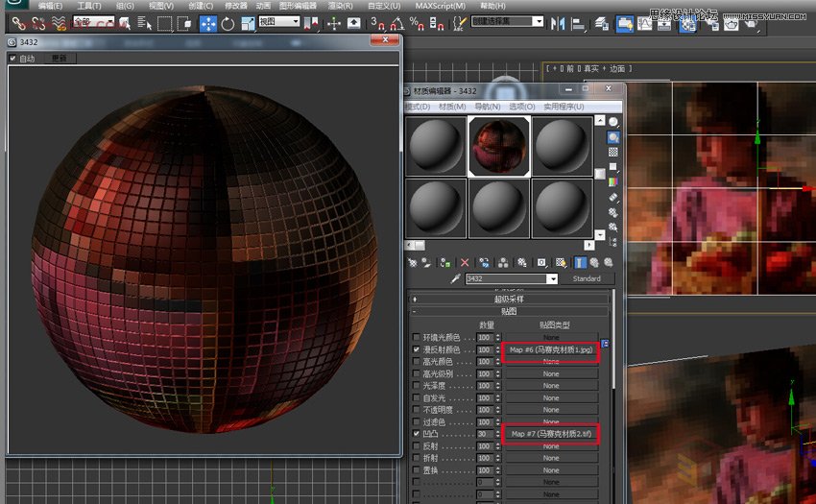Screen dimensions: 816x504
Task: Enable the 光泽度 map checkbox
Action: (x=416, y=386)
